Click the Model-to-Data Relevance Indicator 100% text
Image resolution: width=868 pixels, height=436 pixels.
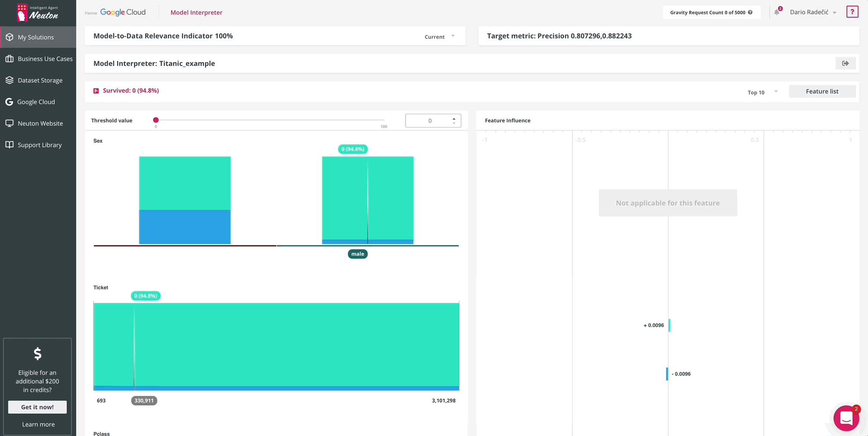(x=163, y=36)
